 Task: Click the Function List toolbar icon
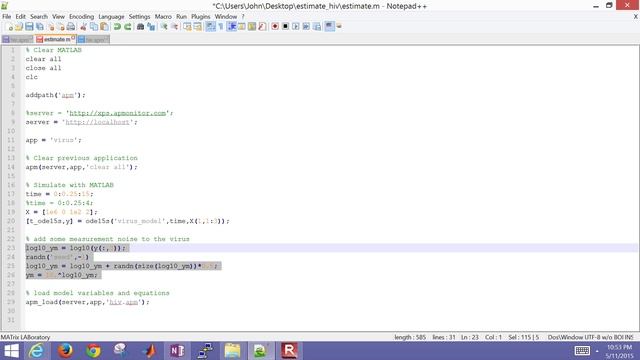point(262,27)
